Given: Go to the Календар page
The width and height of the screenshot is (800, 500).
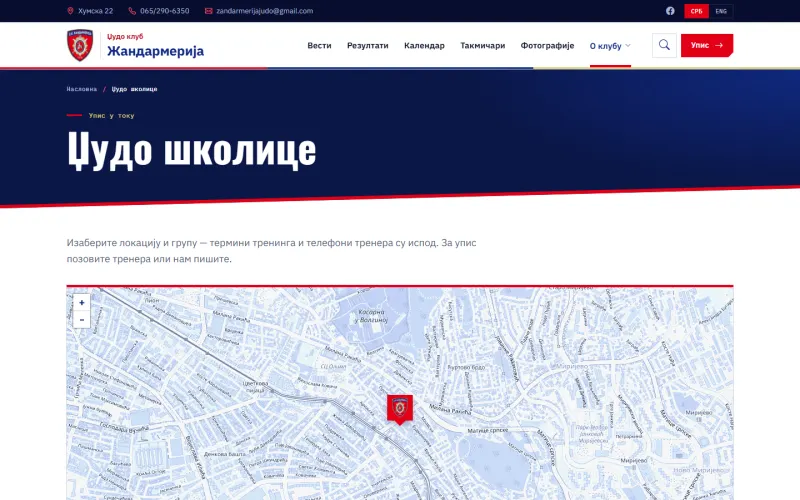Looking at the screenshot, I should tap(424, 45).
